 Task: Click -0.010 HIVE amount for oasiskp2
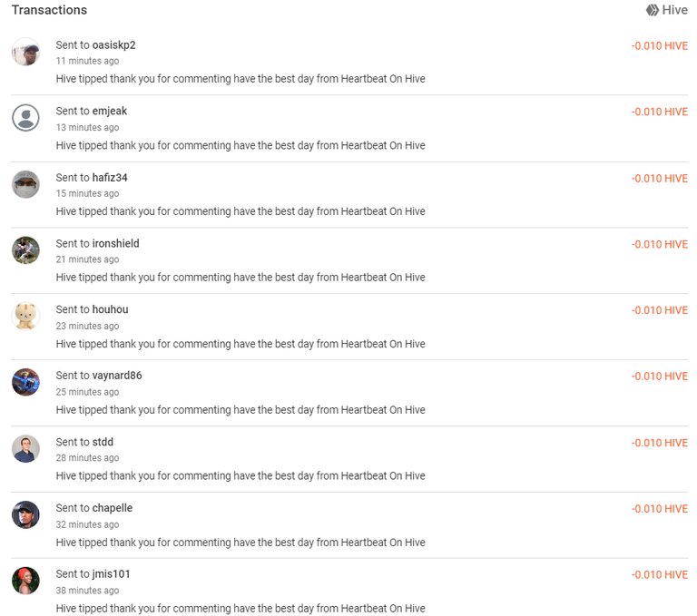tap(660, 45)
